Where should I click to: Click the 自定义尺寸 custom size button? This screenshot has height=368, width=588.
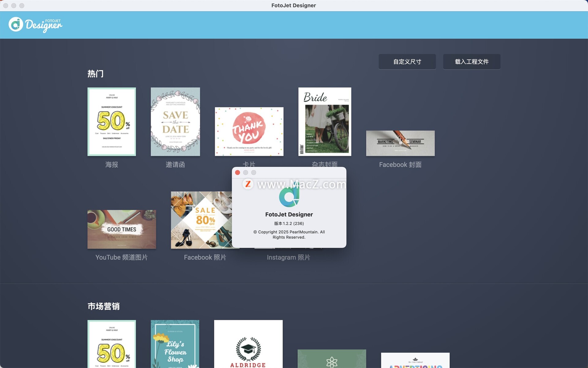click(x=407, y=62)
